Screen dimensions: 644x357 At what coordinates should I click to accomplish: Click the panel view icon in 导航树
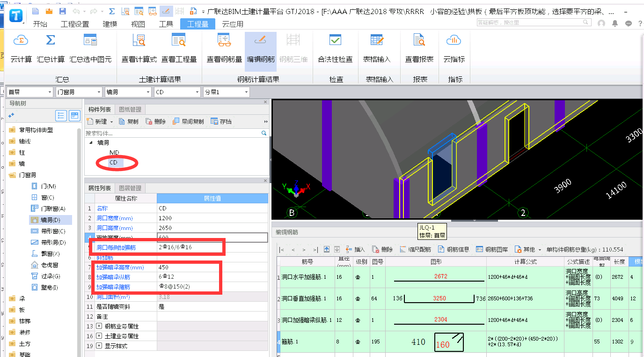[74, 115]
